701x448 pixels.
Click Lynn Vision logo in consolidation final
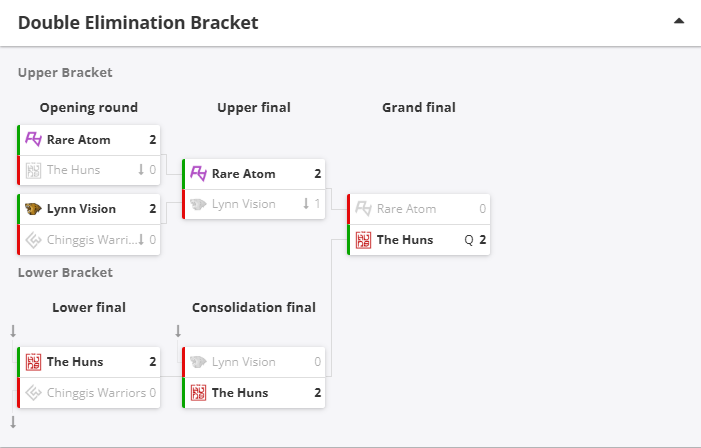tap(199, 362)
